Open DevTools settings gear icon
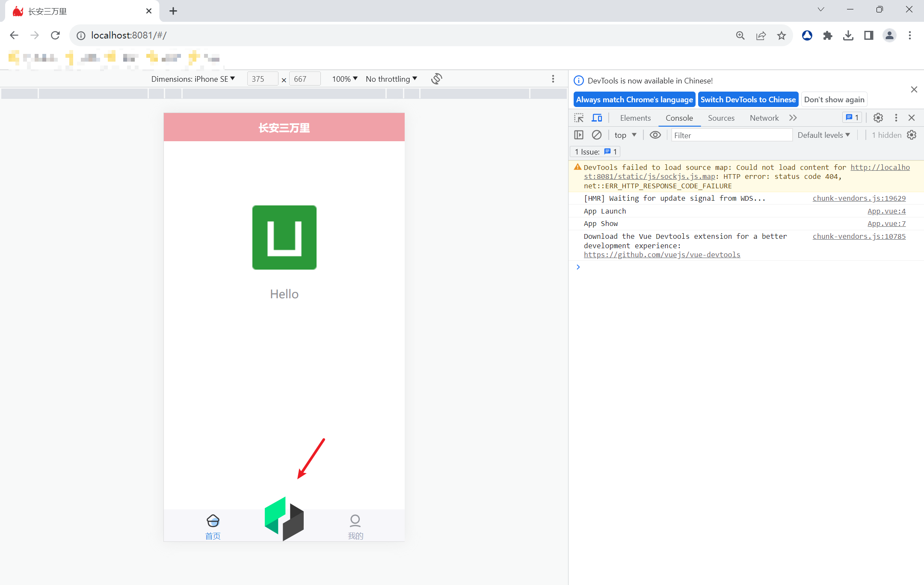This screenshot has width=924, height=585. pyautogui.click(x=878, y=118)
